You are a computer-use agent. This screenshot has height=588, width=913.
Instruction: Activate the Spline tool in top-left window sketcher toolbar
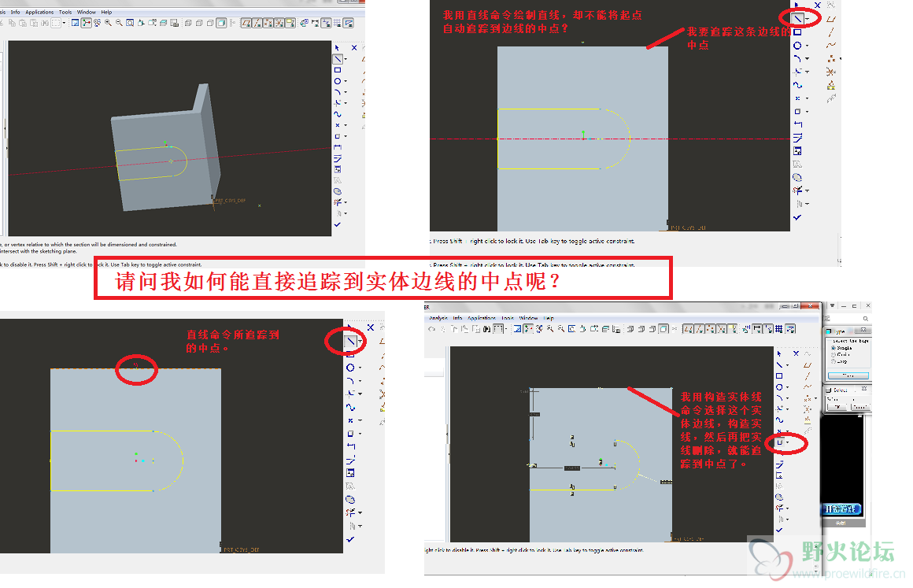point(337,113)
